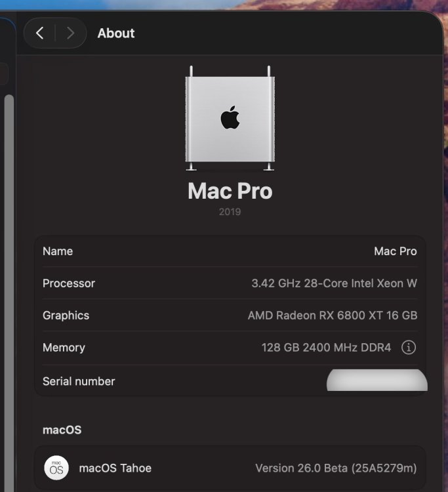This screenshot has height=492, width=448.
Task: Open memory details via info icon
Action: click(409, 347)
